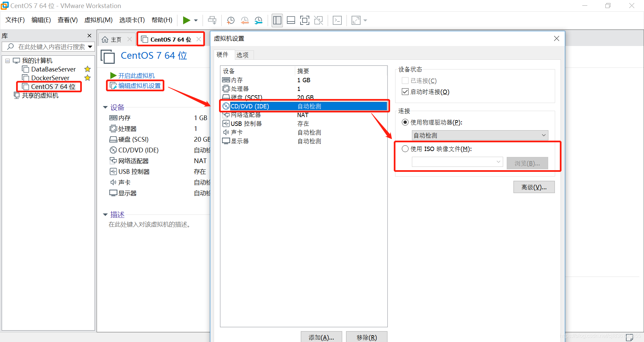Toggle the library sidebar view icon
This screenshot has height=342, width=644.
pyautogui.click(x=277, y=20)
